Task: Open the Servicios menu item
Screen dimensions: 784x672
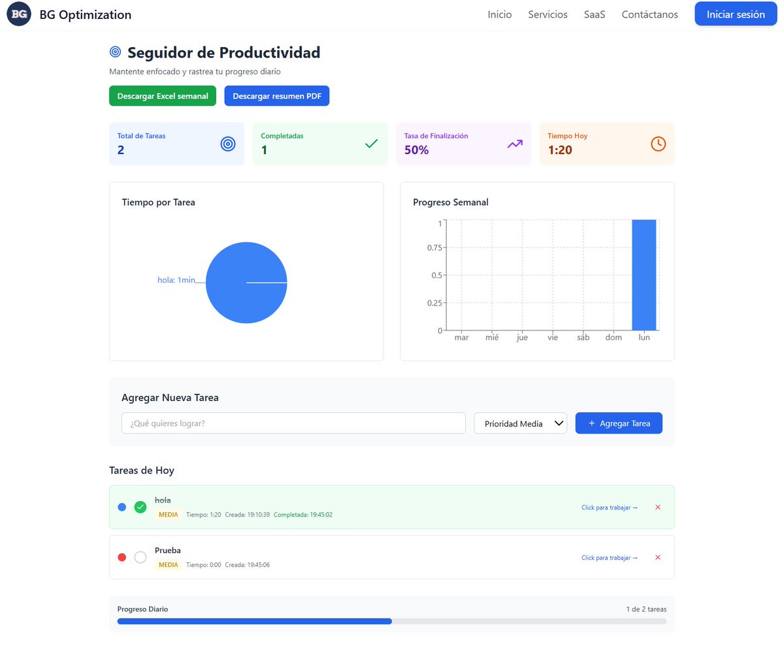Action: (x=547, y=14)
